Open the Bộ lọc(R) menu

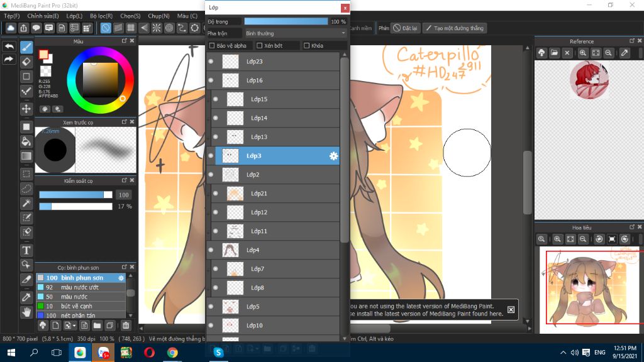pyautogui.click(x=101, y=16)
